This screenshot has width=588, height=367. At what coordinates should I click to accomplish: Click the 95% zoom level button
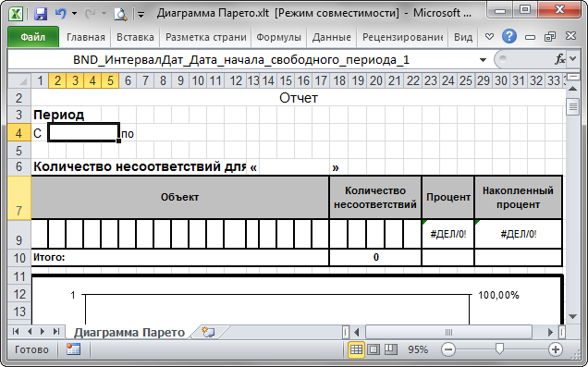point(418,349)
